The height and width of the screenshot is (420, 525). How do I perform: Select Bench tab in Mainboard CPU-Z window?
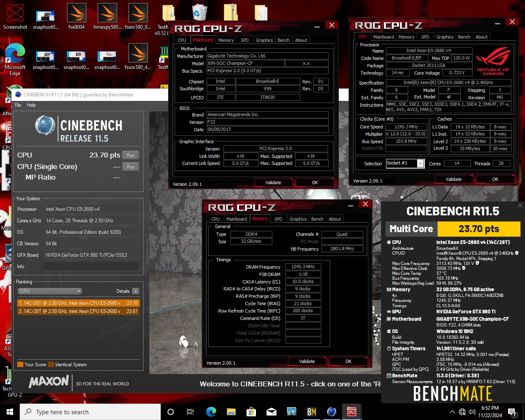(284, 40)
